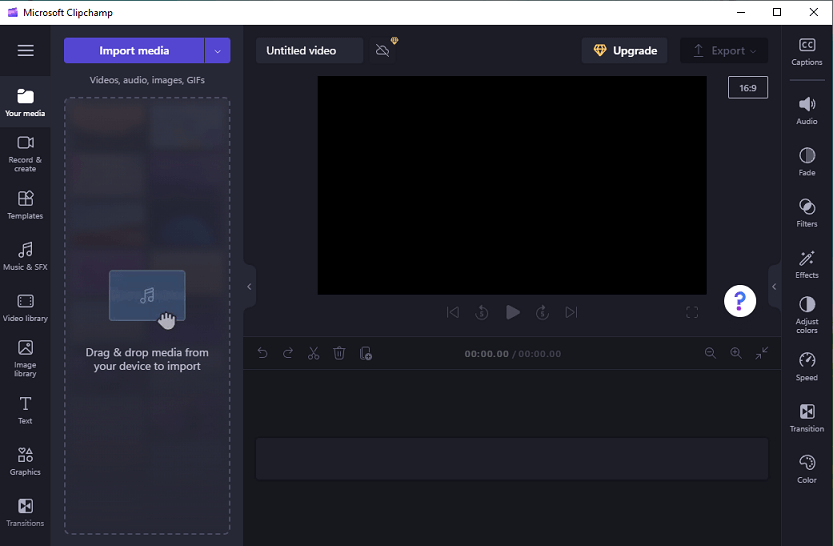Open the Effects panel
Image resolution: width=833 pixels, height=546 pixels.
(x=806, y=264)
